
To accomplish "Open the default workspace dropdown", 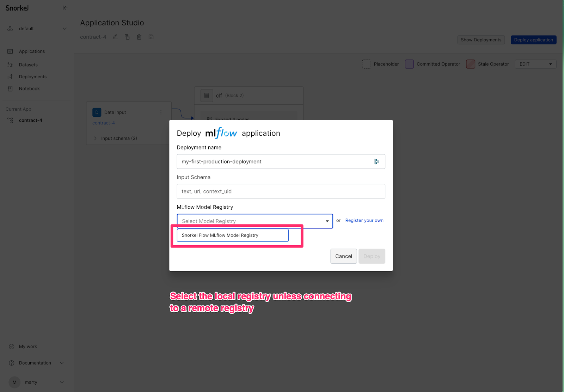I will pyautogui.click(x=37, y=29).
